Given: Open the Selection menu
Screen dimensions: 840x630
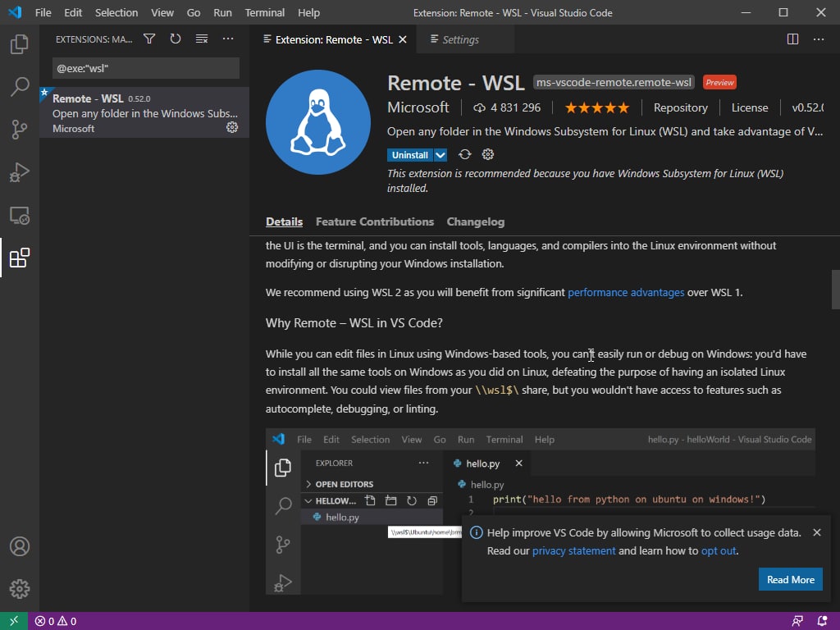Looking at the screenshot, I should (116, 12).
